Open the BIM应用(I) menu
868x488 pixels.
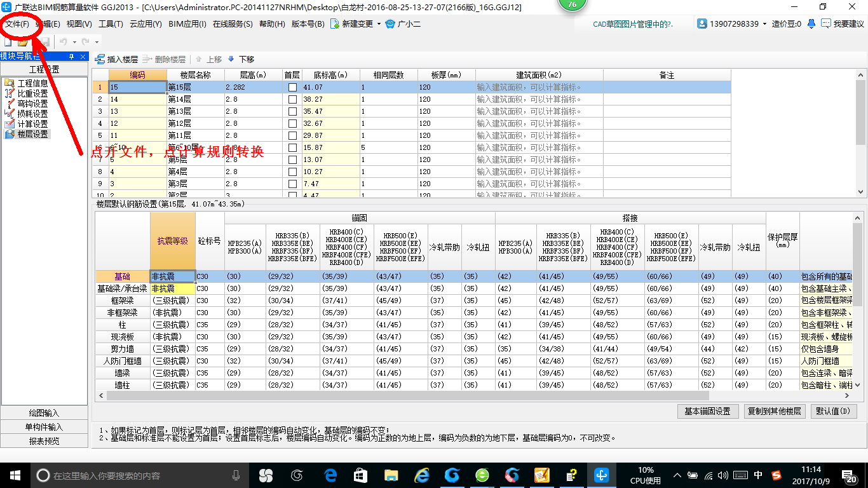click(187, 24)
